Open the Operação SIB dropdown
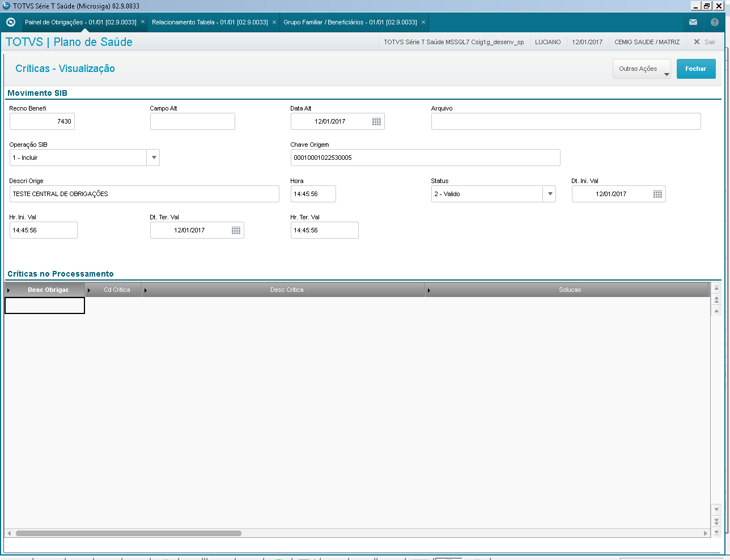This screenshot has height=560, width=730. tap(154, 158)
